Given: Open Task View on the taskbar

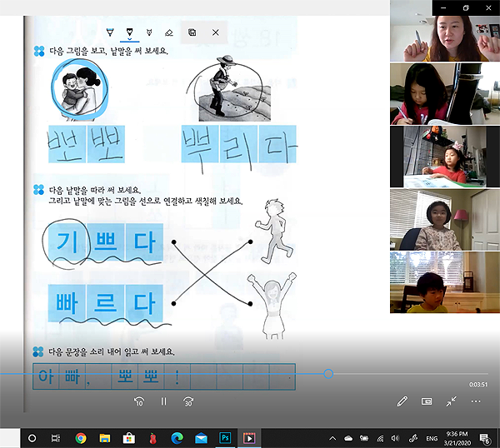Looking at the screenshot, I should tap(56, 438).
